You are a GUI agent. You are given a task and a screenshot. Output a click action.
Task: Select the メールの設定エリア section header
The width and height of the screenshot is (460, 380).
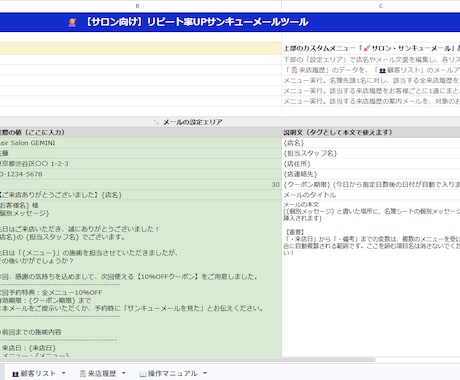click(x=230, y=122)
